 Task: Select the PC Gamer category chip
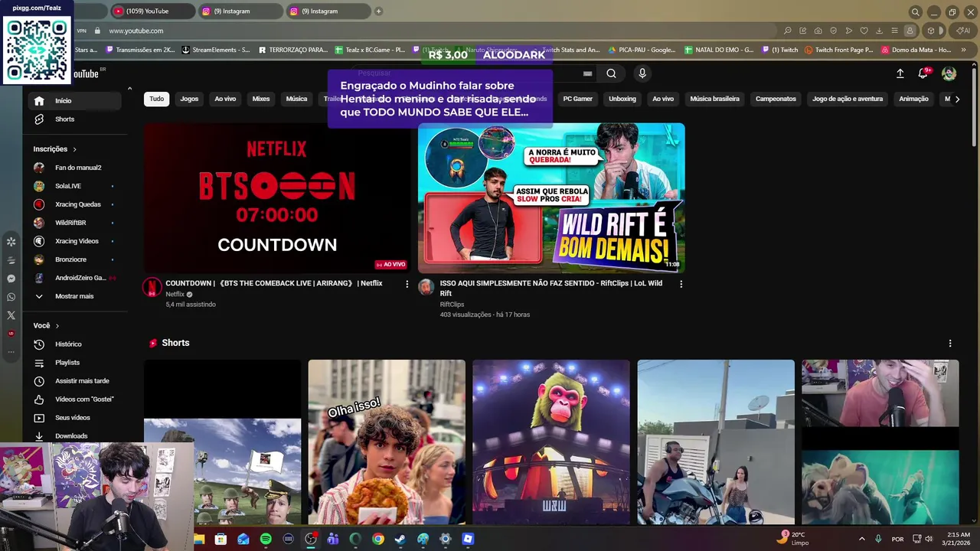point(578,99)
